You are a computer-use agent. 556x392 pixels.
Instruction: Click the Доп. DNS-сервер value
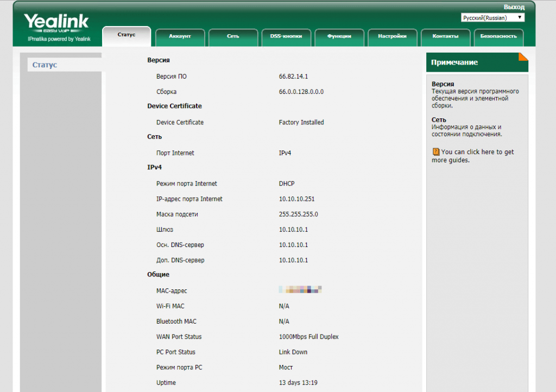click(x=293, y=260)
